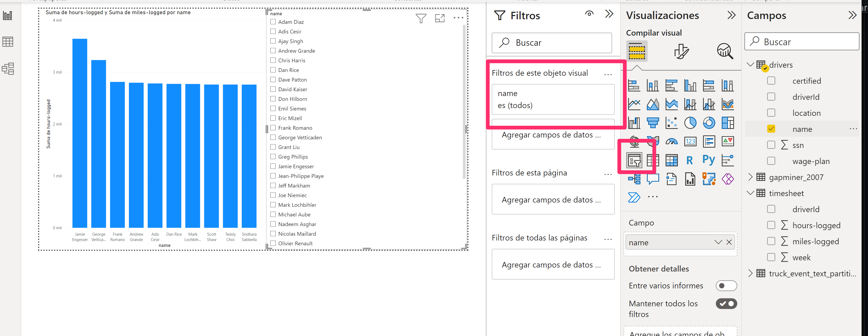Remove name field from Campo well

(x=729, y=242)
